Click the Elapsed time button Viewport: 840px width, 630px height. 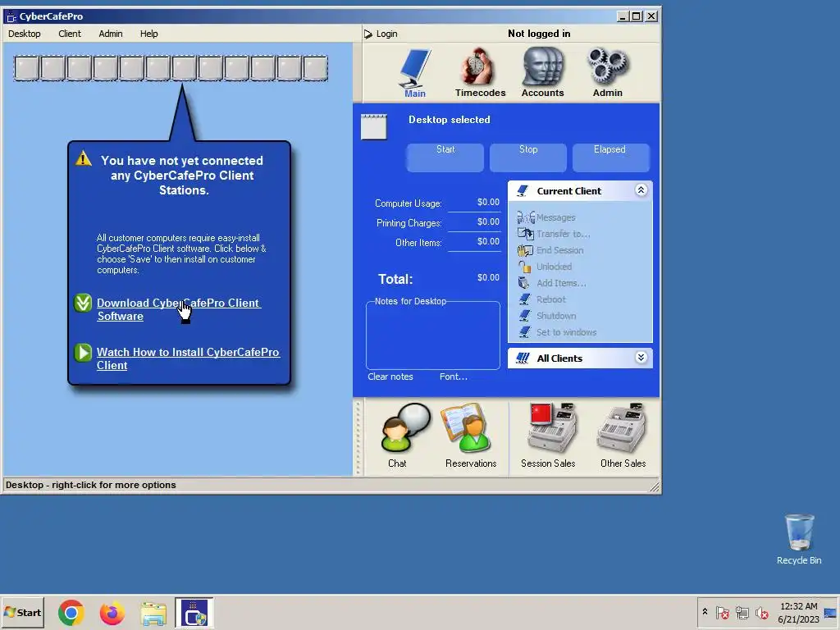(610, 157)
